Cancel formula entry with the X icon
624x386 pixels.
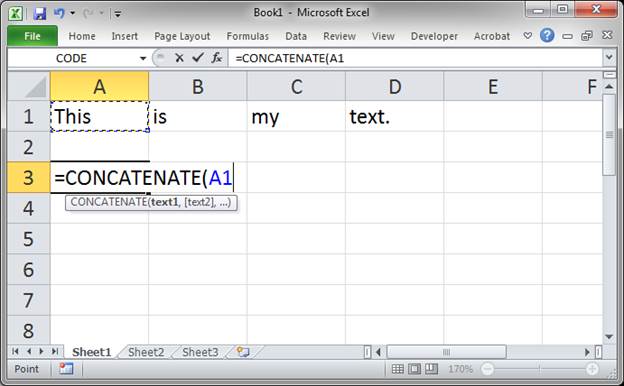179,58
